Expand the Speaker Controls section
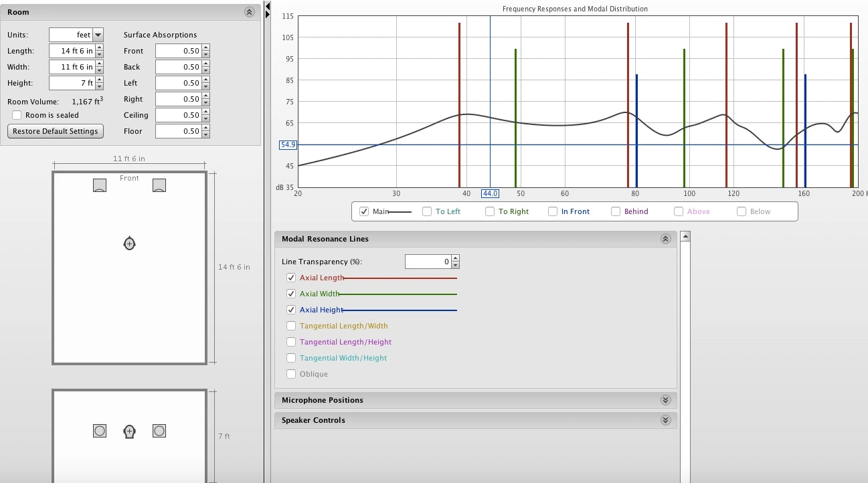Image resolution: width=868 pixels, height=483 pixels. tap(665, 420)
